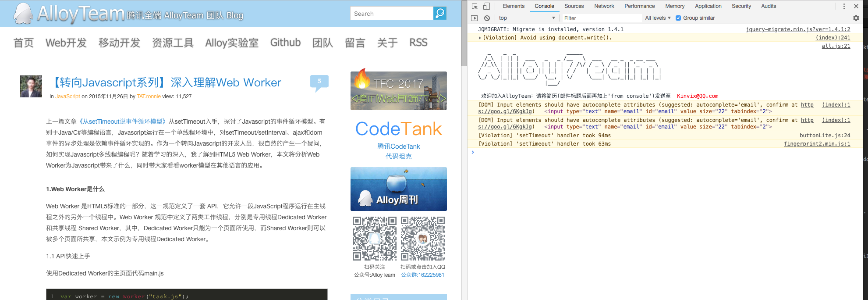Image resolution: width=868 pixels, height=300 pixels.
Task: Click the Kinvix@QQ.com email text in the console
Action: pyautogui.click(x=698, y=96)
